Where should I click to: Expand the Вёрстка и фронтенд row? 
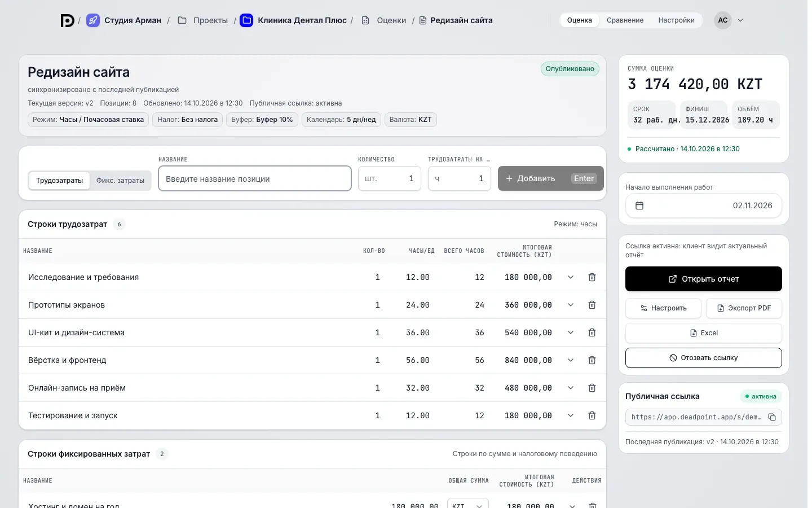click(x=571, y=360)
